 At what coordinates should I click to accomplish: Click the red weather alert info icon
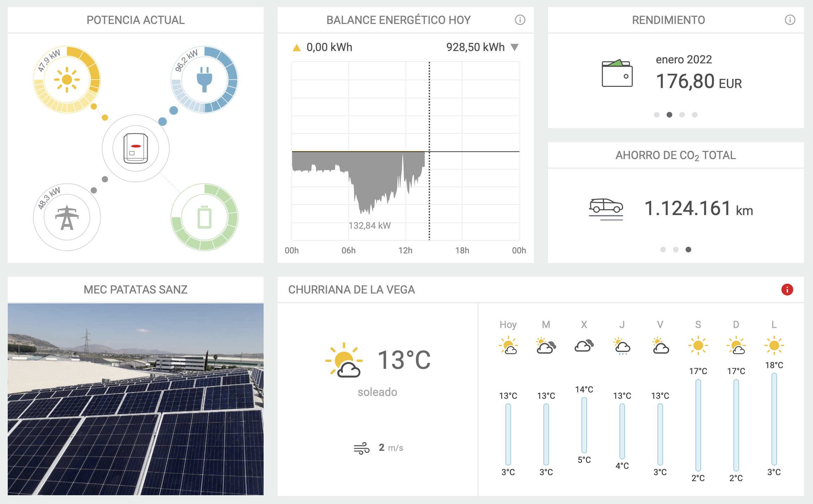[787, 290]
